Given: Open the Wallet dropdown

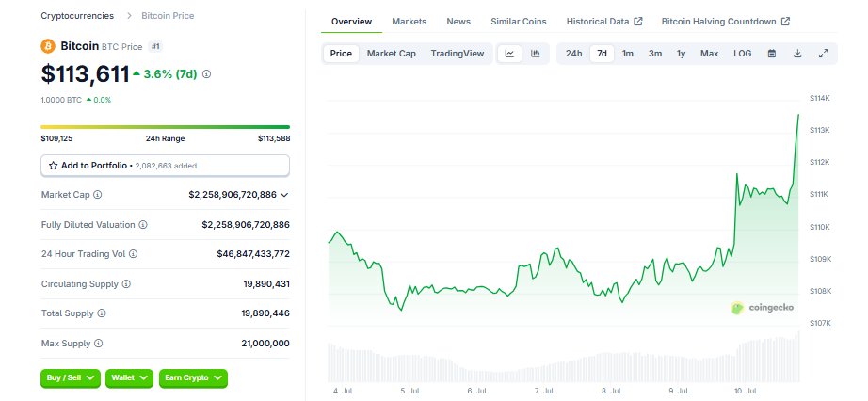Looking at the screenshot, I should [x=130, y=377].
